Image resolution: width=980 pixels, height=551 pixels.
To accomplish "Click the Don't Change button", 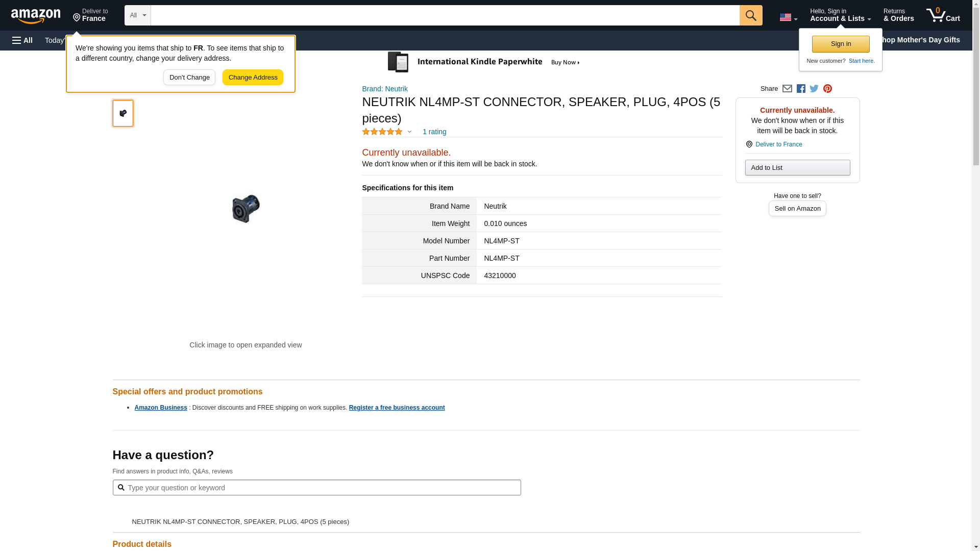I will (x=189, y=78).
